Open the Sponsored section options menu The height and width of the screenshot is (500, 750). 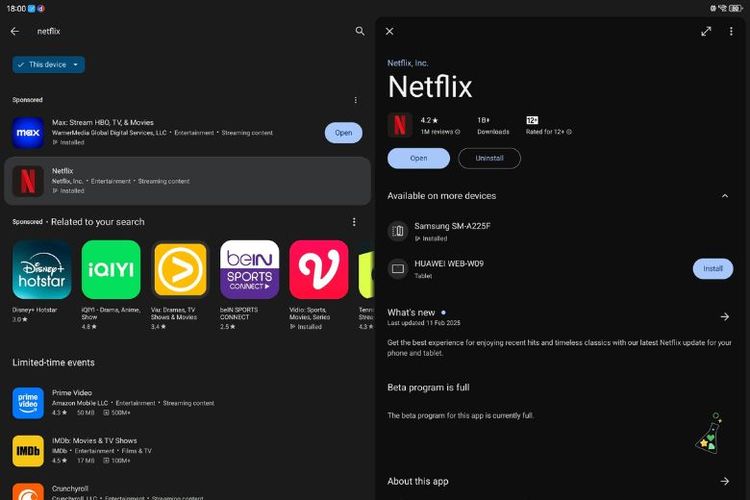[x=355, y=100]
